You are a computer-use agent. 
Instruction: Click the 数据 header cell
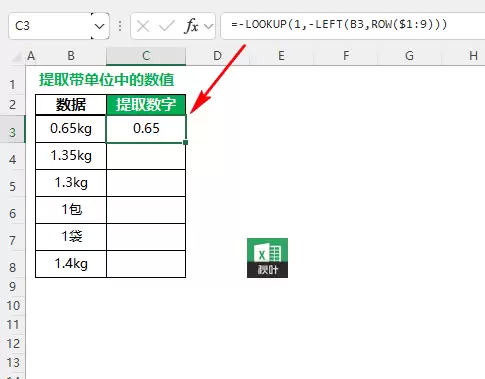coord(71,105)
